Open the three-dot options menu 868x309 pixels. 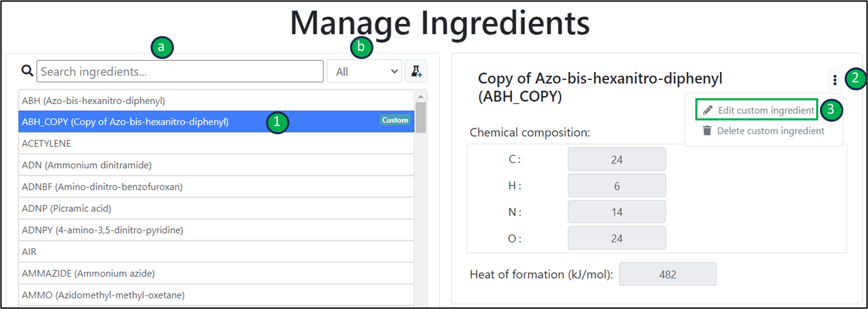(x=835, y=80)
